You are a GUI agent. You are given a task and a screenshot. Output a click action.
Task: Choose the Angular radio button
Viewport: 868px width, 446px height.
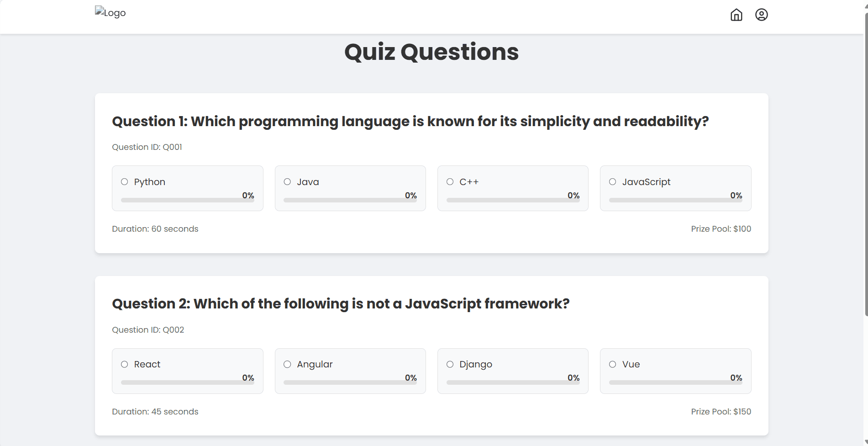coord(287,364)
